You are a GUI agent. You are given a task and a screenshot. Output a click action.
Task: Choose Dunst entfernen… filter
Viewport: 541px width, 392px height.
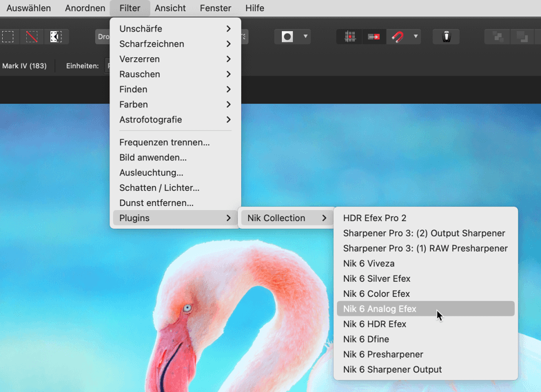pyautogui.click(x=175, y=203)
